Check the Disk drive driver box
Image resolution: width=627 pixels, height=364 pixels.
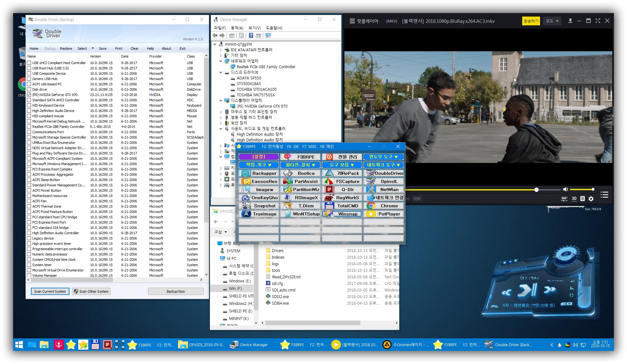[x=29, y=89]
